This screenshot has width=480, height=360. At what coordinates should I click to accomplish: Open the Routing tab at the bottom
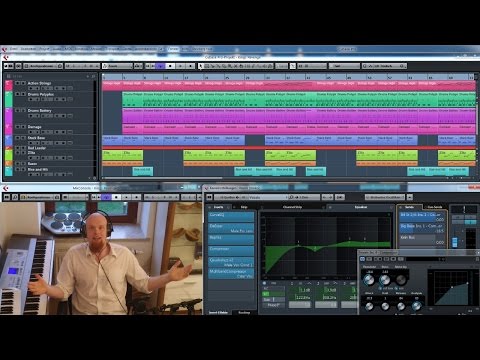tap(244, 312)
